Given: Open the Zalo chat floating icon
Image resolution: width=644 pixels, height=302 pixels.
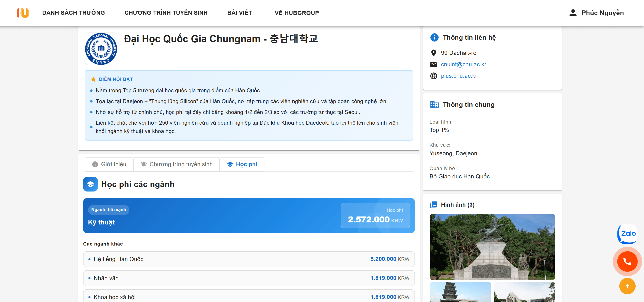Looking at the screenshot, I should (x=628, y=234).
